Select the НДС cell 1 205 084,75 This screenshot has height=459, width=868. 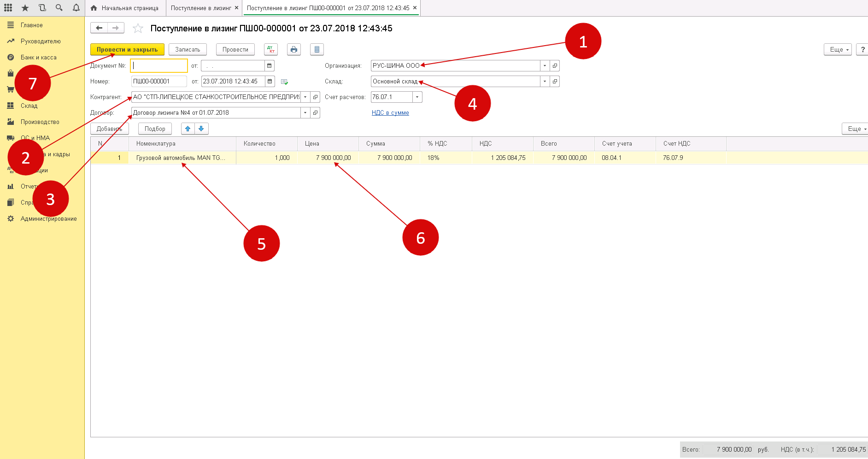502,158
